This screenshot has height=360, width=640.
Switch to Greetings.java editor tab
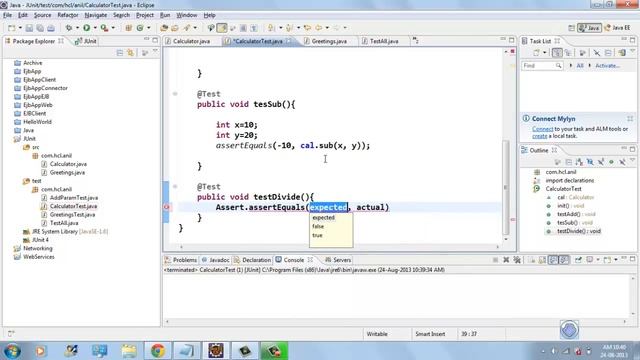tap(326, 41)
